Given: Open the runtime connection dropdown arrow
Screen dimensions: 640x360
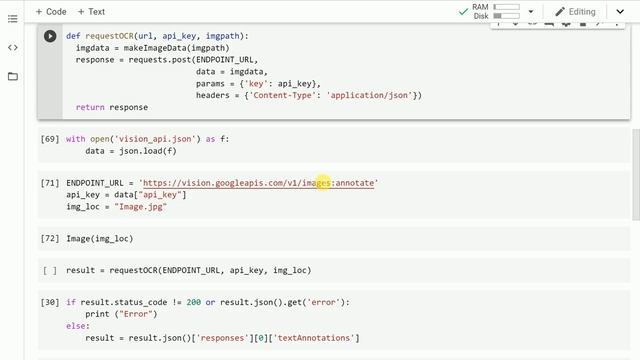Looking at the screenshot, I should tap(531, 11).
